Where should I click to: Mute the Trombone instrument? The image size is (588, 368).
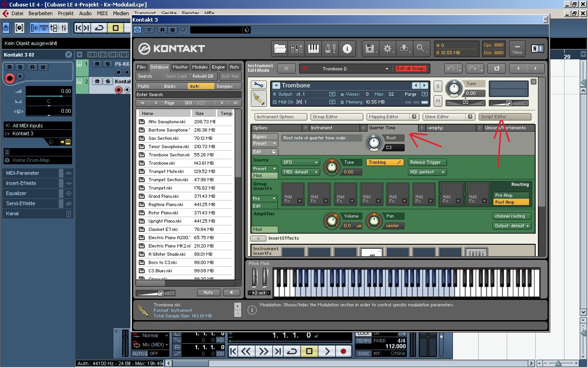tap(438, 100)
